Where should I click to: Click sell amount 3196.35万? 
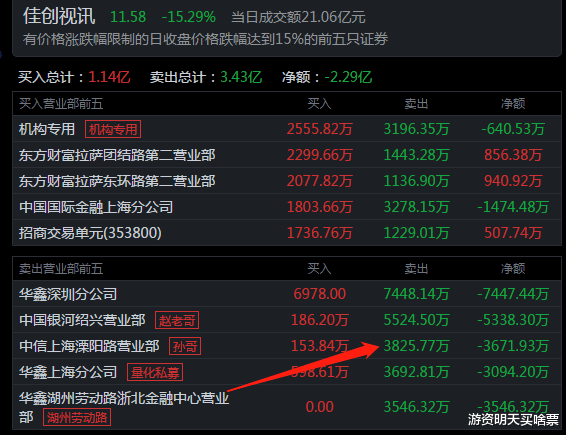tap(416, 129)
